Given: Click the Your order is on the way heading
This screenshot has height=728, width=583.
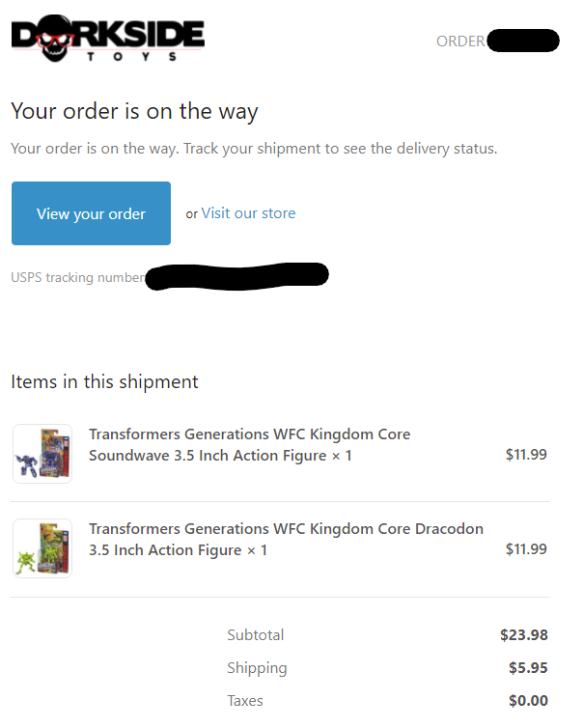Looking at the screenshot, I should pos(134,111).
